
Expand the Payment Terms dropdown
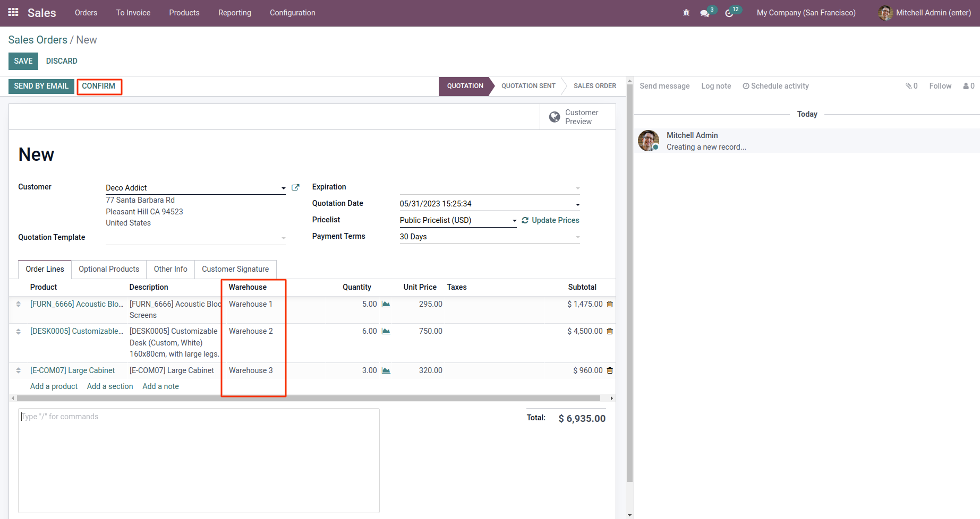[577, 237]
